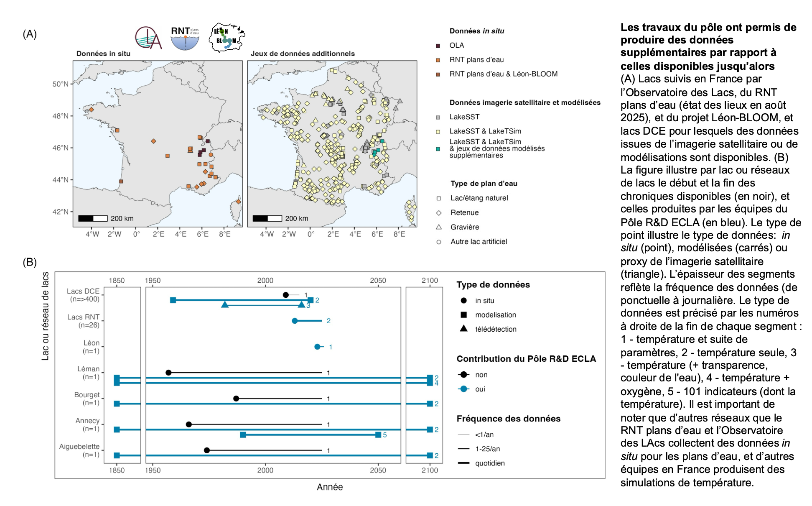
Task: Click the Léman in situ start point
Action: [168, 373]
